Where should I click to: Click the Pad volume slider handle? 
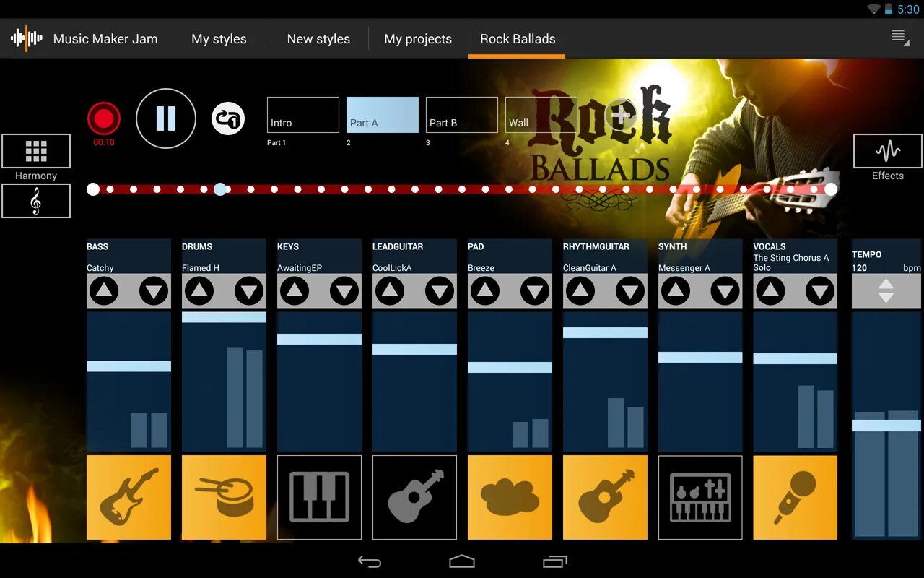(510, 367)
